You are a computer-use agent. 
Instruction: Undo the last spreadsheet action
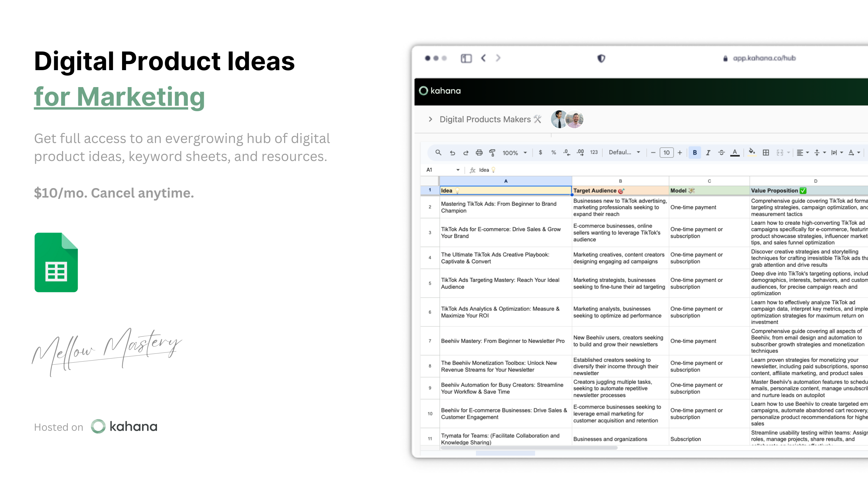click(452, 152)
